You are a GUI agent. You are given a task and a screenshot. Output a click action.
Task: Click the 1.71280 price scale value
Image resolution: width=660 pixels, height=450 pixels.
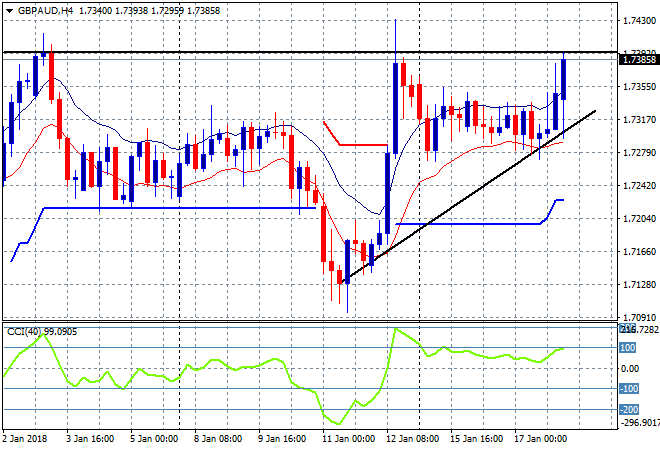point(639,285)
